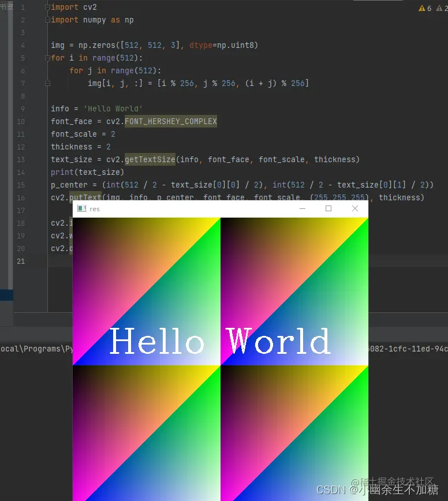Click the p_center variable on line 15

click(x=69, y=185)
